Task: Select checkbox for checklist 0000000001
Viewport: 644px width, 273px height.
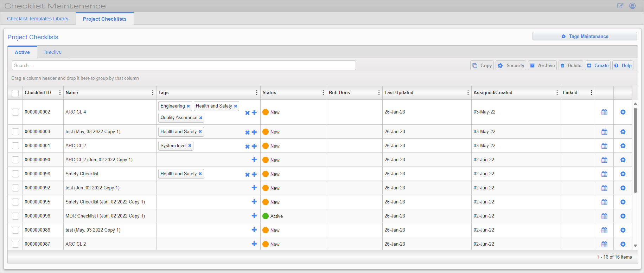Action: pos(15,146)
